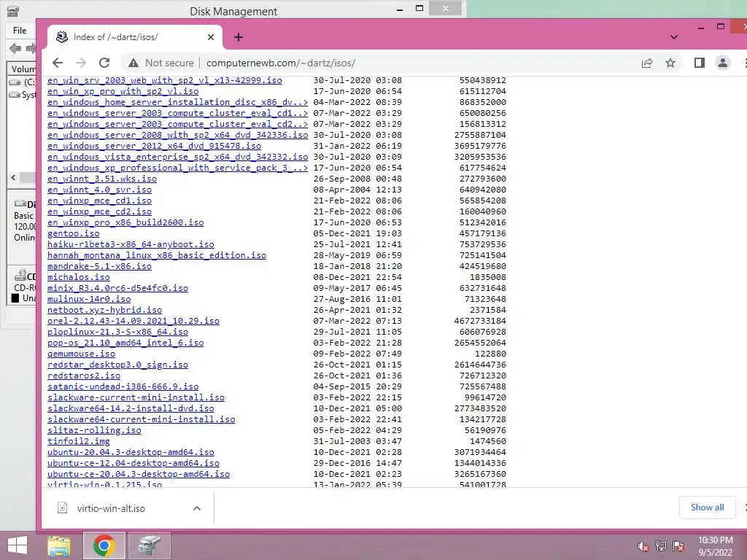The height and width of the screenshot is (560, 747).
Task: Click Chrome's forward navigation arrow
Action: (81, 63)
